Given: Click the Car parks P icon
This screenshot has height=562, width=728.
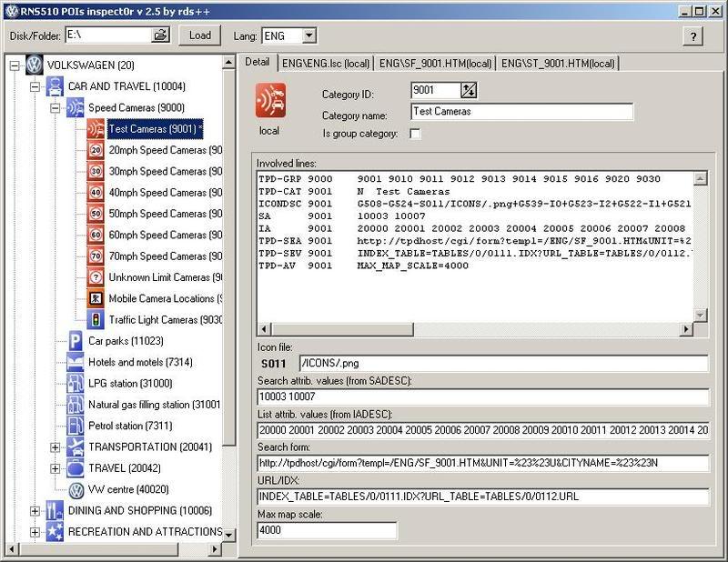Looking at the screenshot, I should (x=76, y=341).
